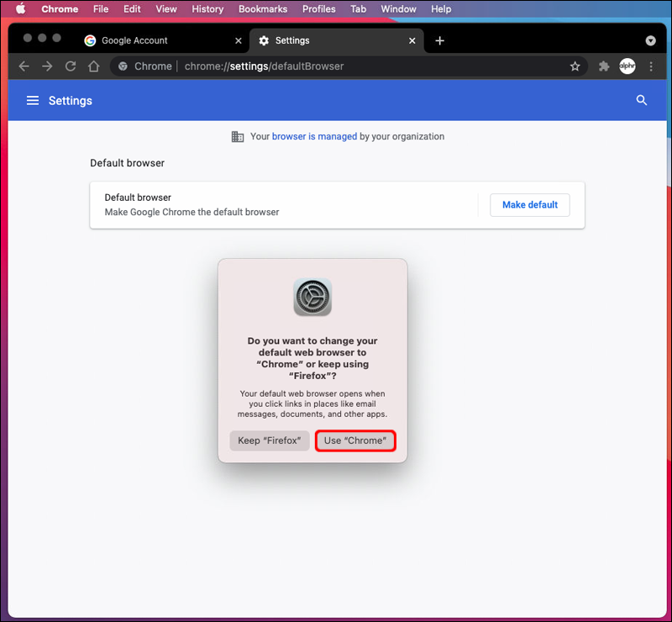
Task: Expand the tab search dropdown arrow
Action: tap(650, 40)
